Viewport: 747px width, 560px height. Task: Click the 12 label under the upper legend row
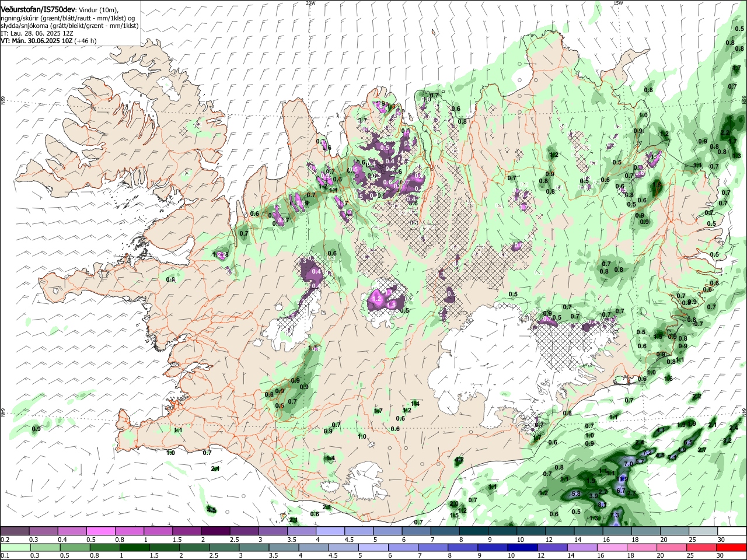549,540
